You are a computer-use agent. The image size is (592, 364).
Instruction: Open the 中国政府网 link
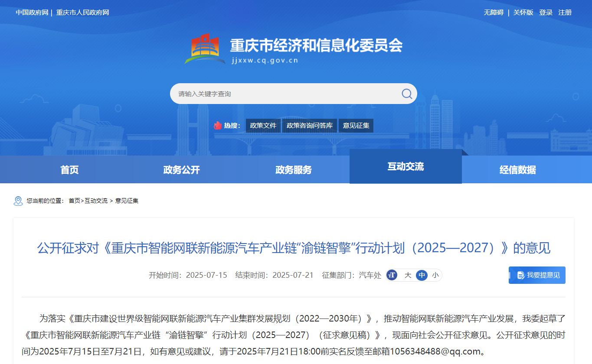[x=32, y=13]
